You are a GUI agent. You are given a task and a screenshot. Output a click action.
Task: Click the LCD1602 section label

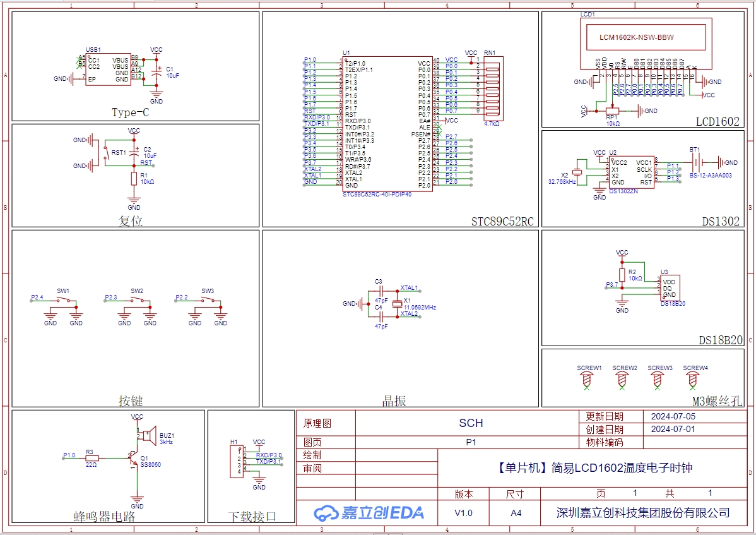click(718, 121)
